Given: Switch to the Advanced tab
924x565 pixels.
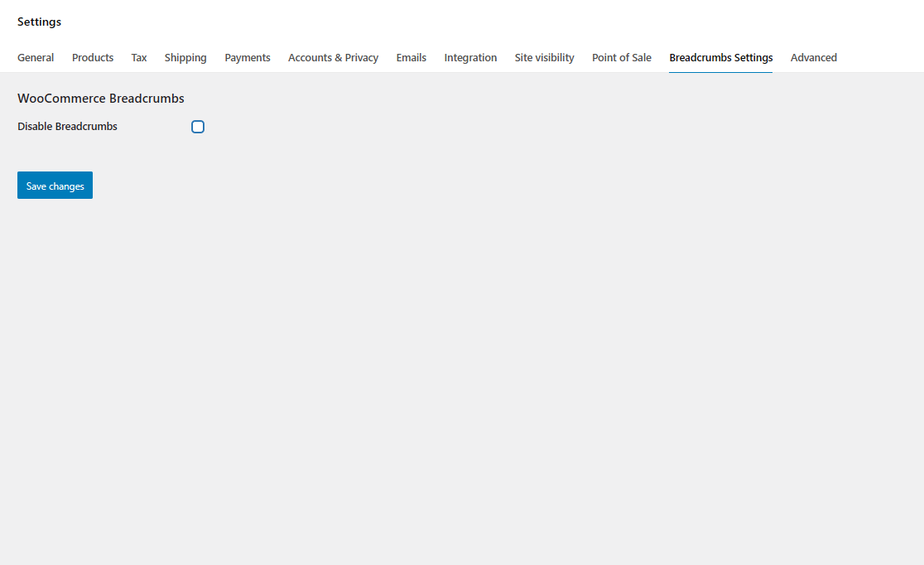Looking at the screenshot, I should click(x=813, y=58).
